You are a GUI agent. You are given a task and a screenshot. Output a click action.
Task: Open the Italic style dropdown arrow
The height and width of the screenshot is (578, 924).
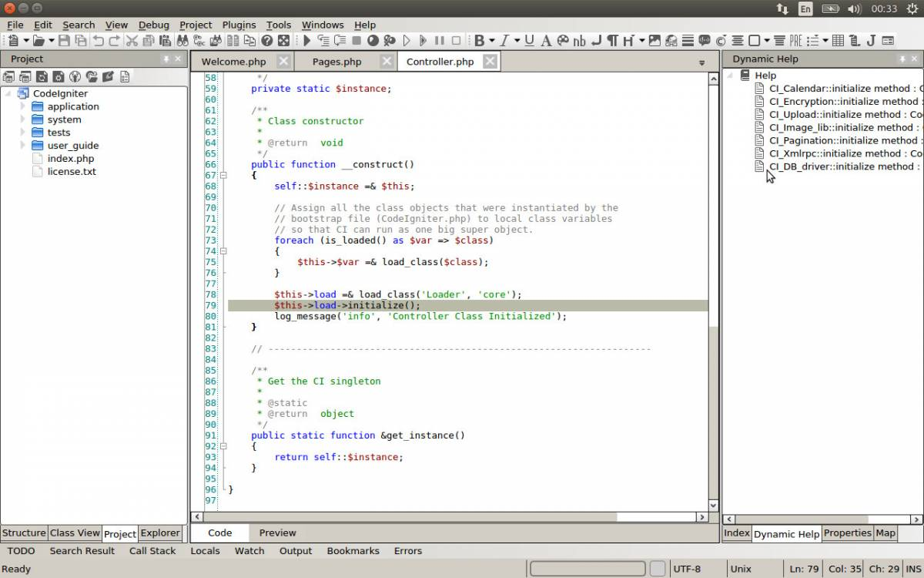pyautogui.click(x=517, y=41)
